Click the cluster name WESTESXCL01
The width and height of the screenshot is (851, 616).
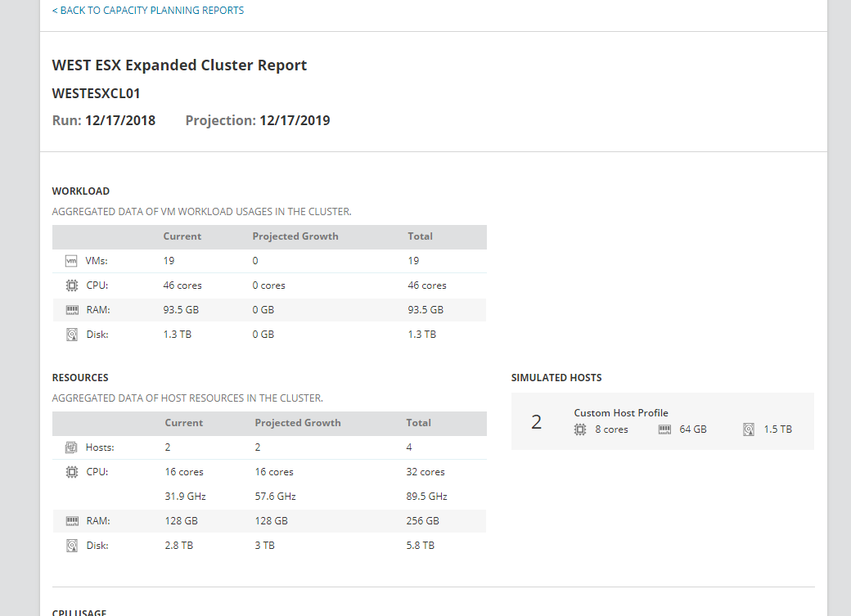coord(96,93)
